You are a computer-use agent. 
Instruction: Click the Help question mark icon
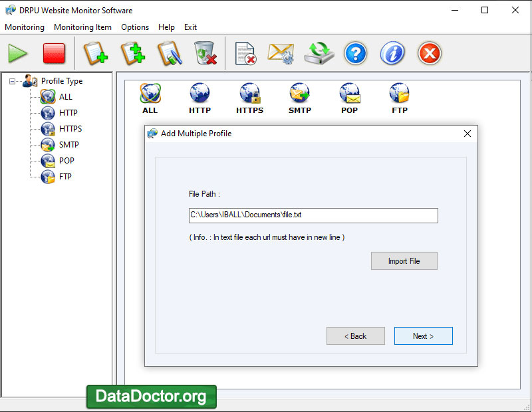point(355,54)
